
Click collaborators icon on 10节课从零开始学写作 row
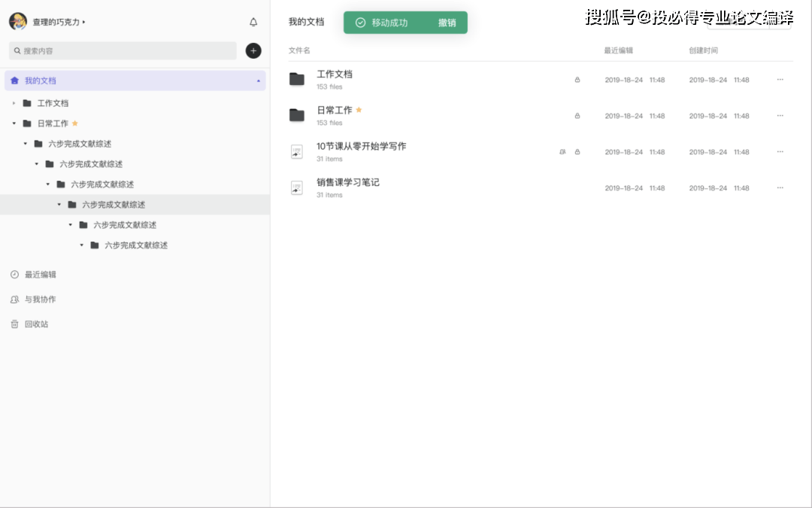[562, 152]
